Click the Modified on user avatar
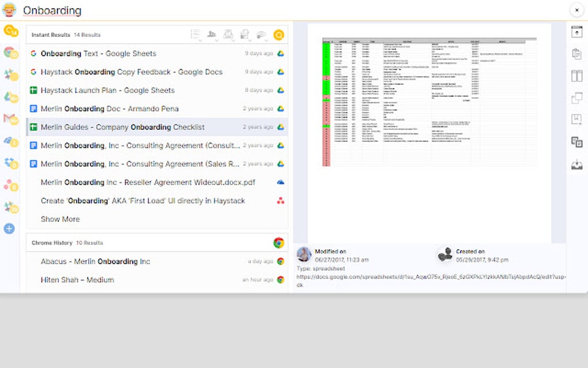 tap(304, 254)
